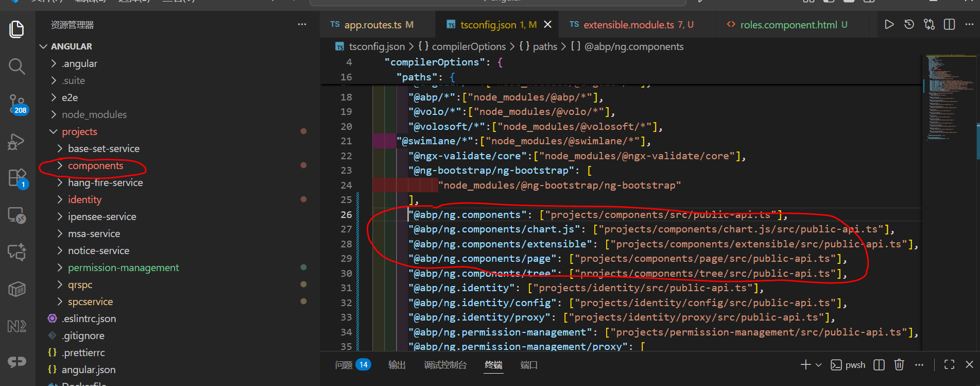This screenshot has height=386, width=980.
Task: Open the Extensions view icon
Action: [x=16, y=178]
